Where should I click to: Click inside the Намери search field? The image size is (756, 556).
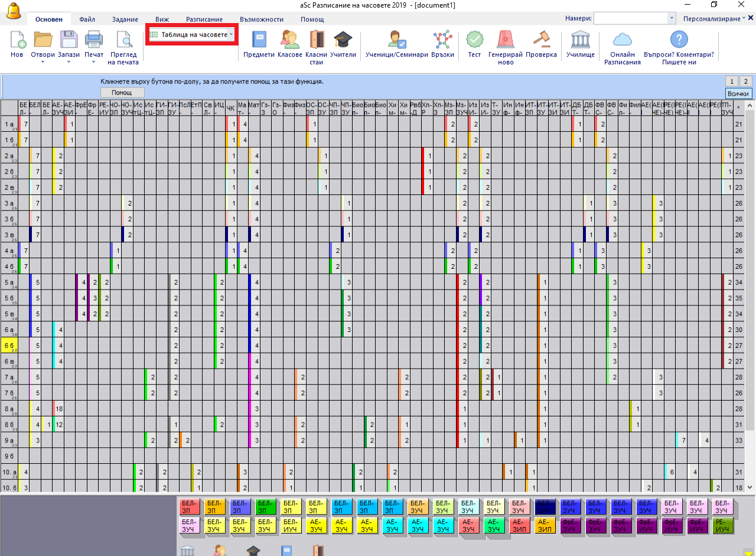(x=630, y=19)
